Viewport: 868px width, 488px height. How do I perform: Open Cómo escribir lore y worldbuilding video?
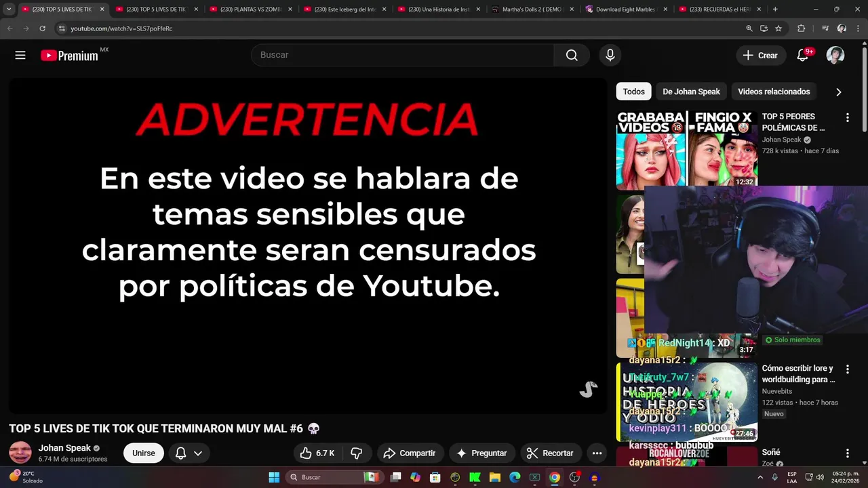coord(798,374)
